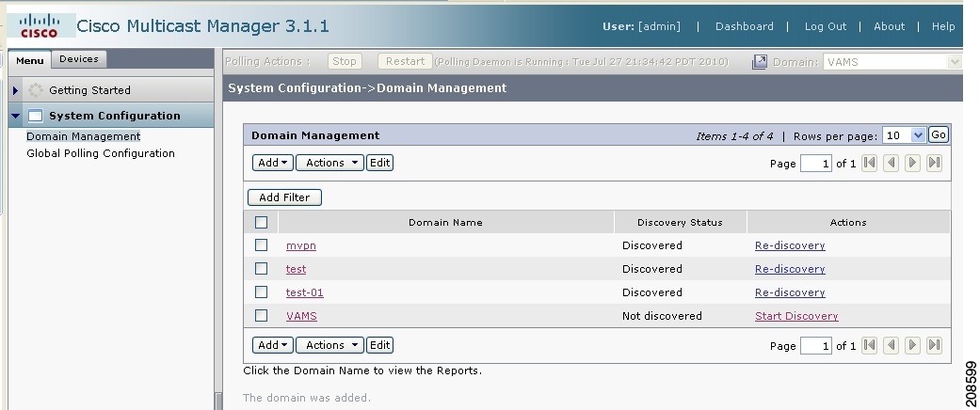Open the Domain VAMS dropdown
The image size is (980, 410).
click(892, 62)
